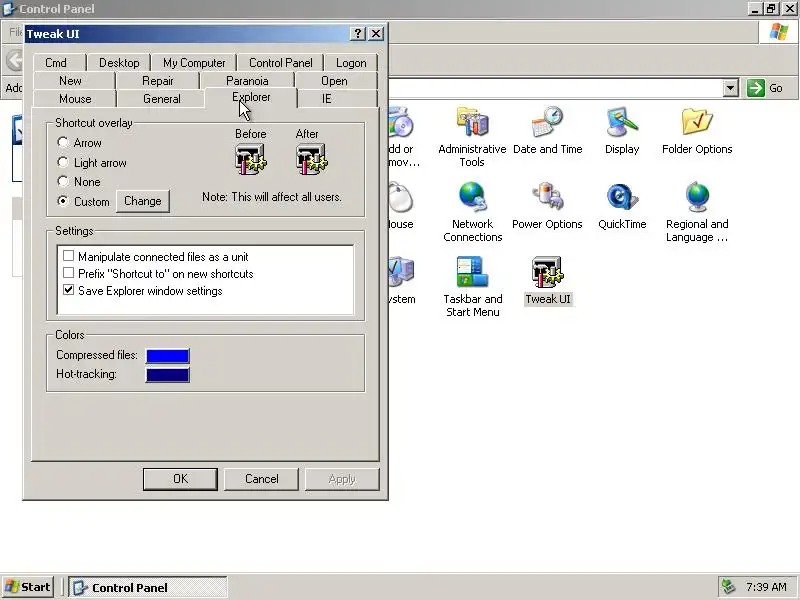The width and height of the screenshot is (800, 600).
Task: Click the Windows flag logo in toolbar
Action: pyautogui.click(x=779, y=33)
